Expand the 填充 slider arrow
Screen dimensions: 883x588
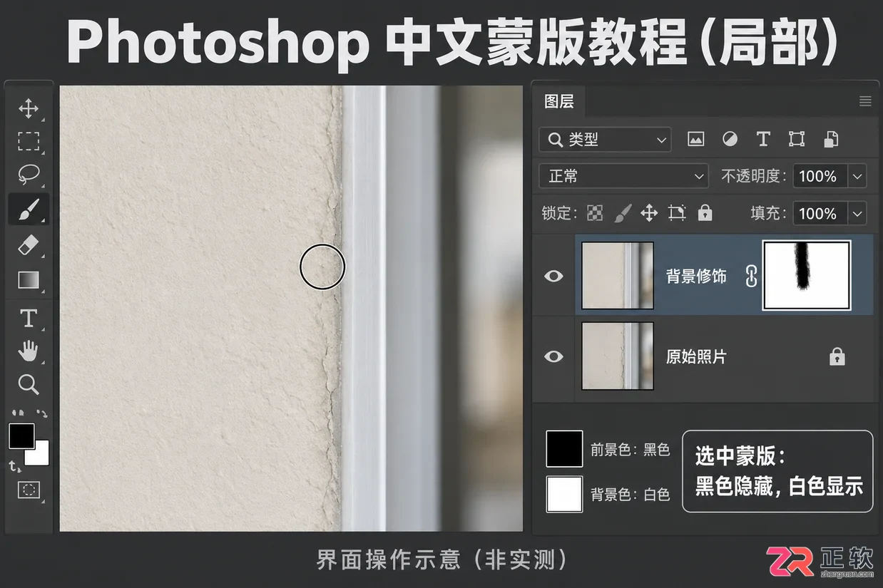coord(857,213)
